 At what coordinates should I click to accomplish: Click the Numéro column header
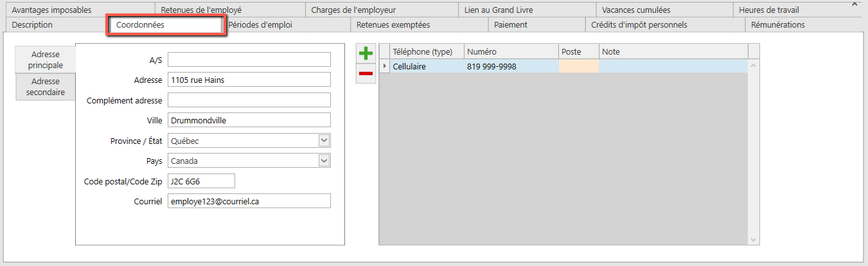[x=511, y=51]
